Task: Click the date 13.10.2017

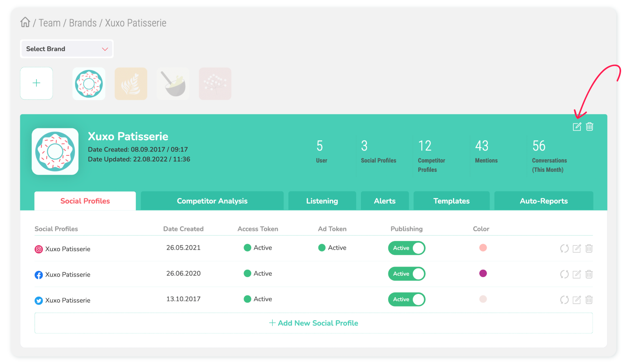Action: 183,299
